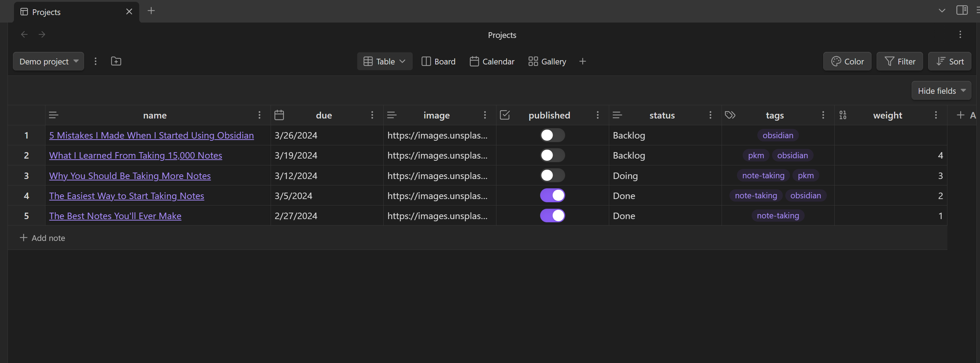Open tab list chevron at top right
The height and width of the screenshot is (363, 980).
click(942, 11)
